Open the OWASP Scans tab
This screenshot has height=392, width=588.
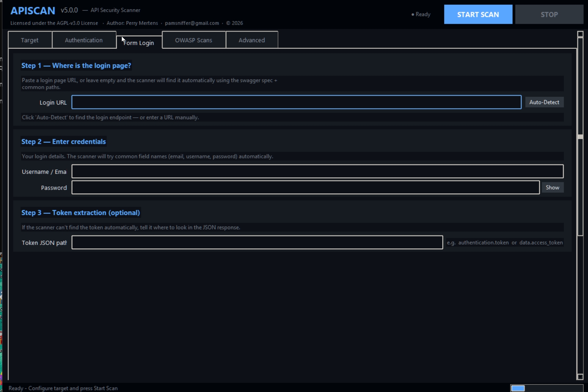point(193,40)
